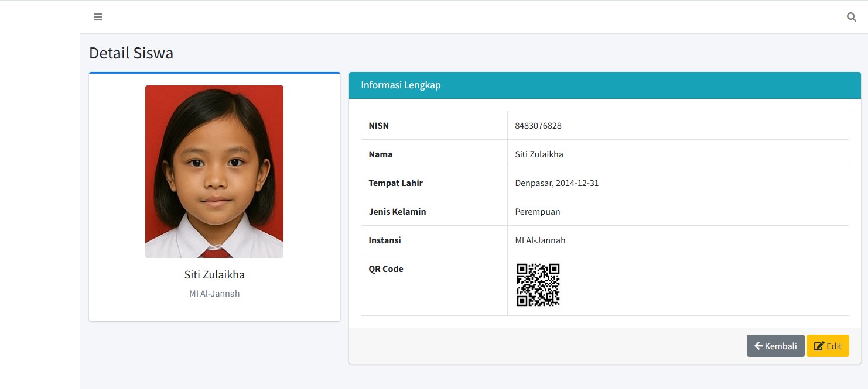Select the NISN value 8483076828
Screen dimensions: 868x389
pos(538,126)
